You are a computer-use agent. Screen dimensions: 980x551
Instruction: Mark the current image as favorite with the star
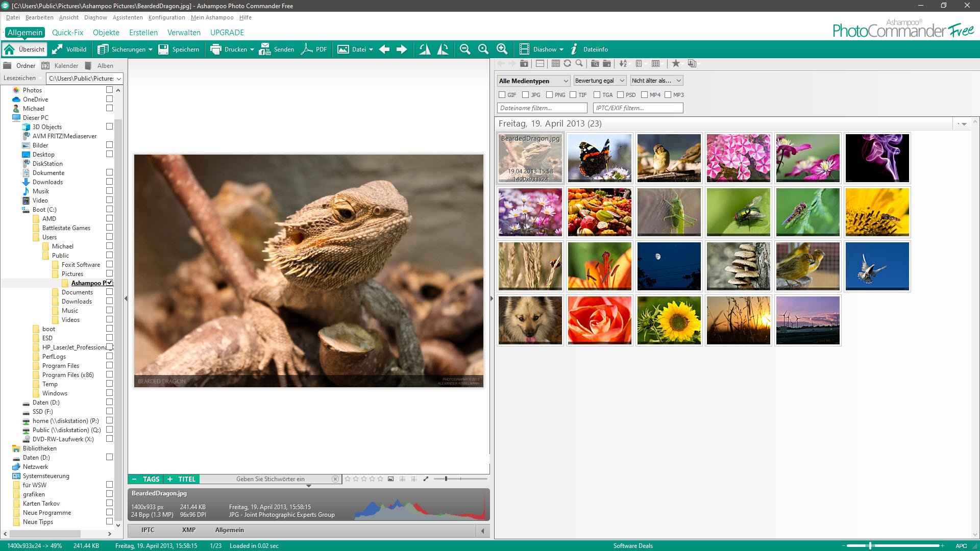(x=676, y=63)
